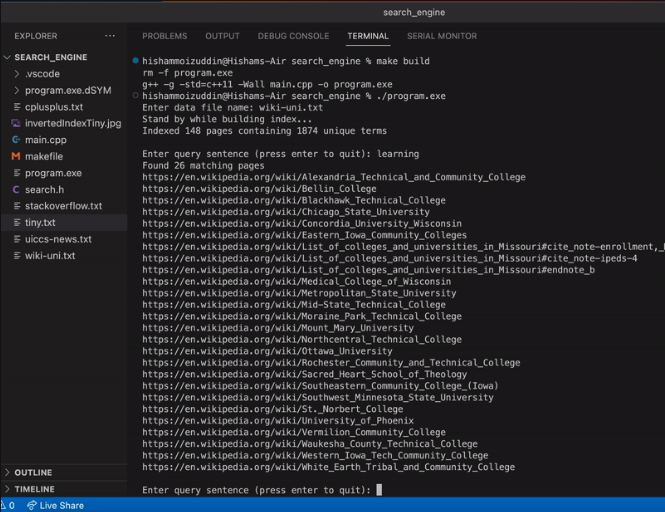The image size is (665, 512).
Task: Open the St._Norbert_College link
Action: click(273, 409)
